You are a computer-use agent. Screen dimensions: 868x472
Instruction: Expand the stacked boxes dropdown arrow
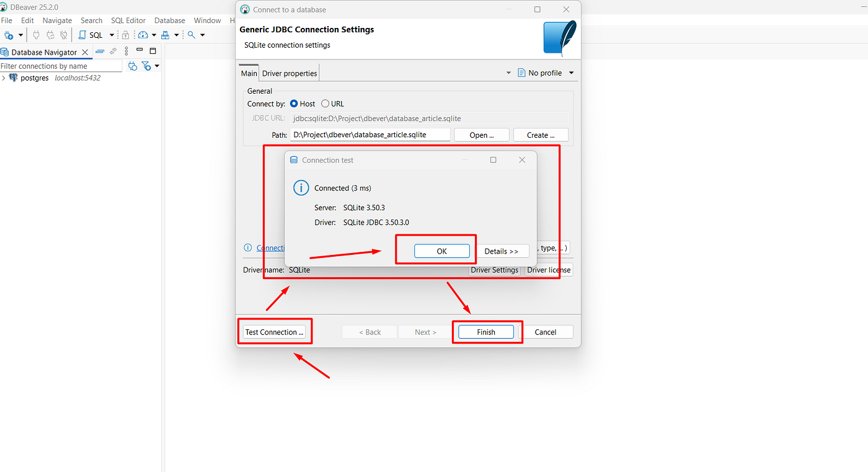176,35
